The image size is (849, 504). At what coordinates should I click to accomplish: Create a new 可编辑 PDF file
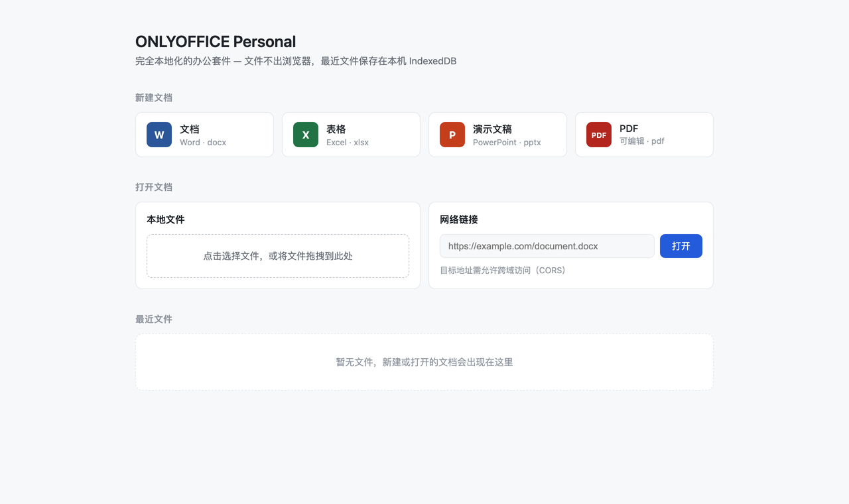tap(644, 135)
